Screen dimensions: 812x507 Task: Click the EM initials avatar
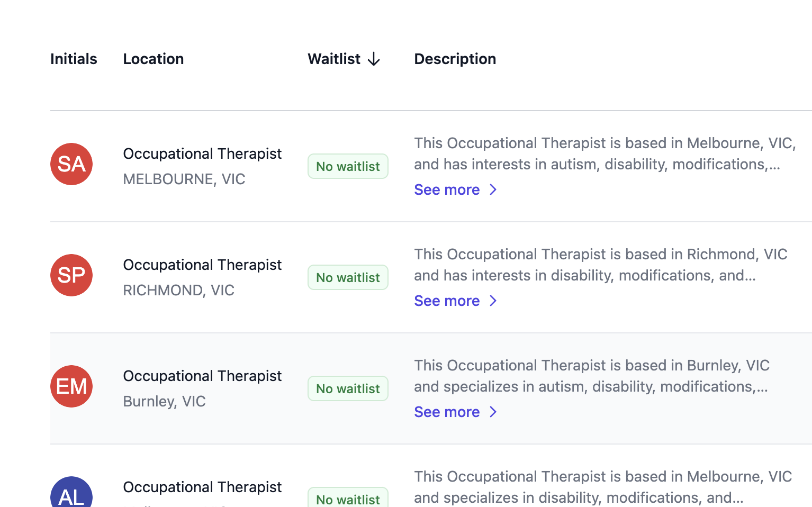tap(71, 386)
